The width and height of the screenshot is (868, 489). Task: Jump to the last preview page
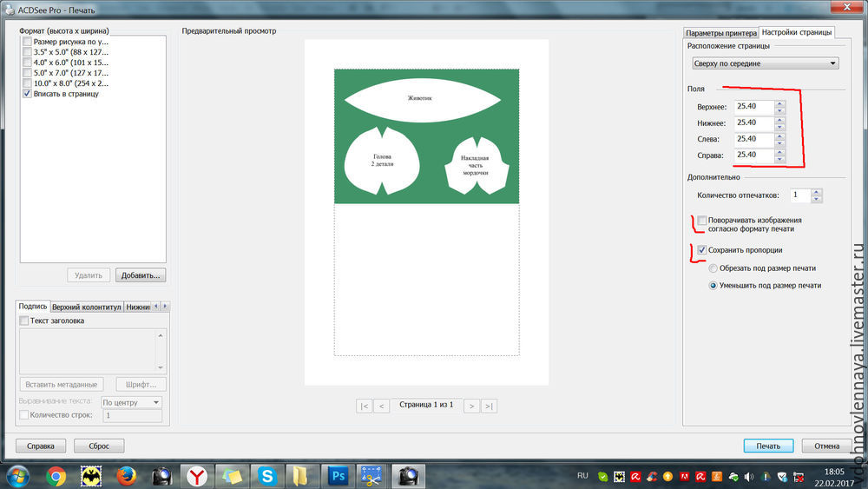[x=489, y=406]
